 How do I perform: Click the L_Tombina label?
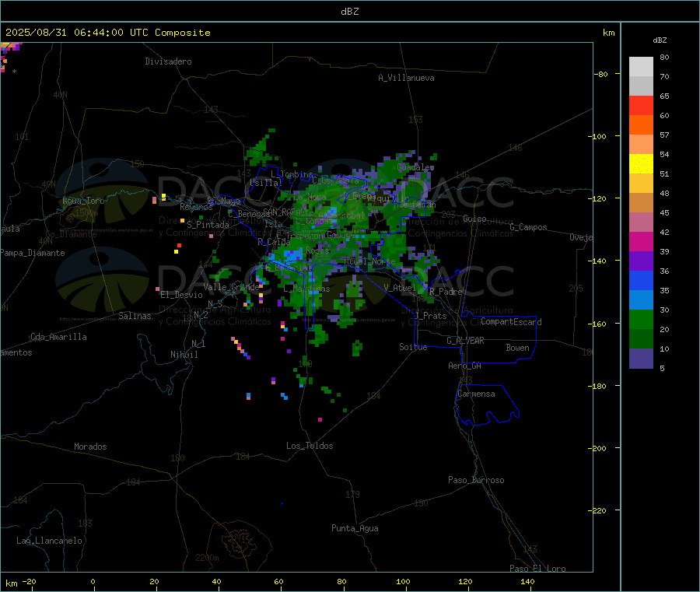(x=292, y=174)
